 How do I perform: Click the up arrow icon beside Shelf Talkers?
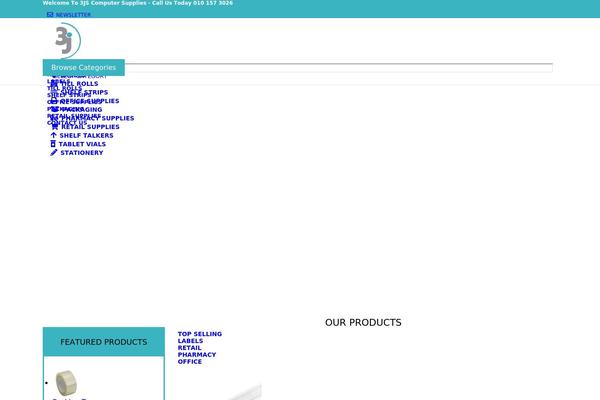point(53,135)
